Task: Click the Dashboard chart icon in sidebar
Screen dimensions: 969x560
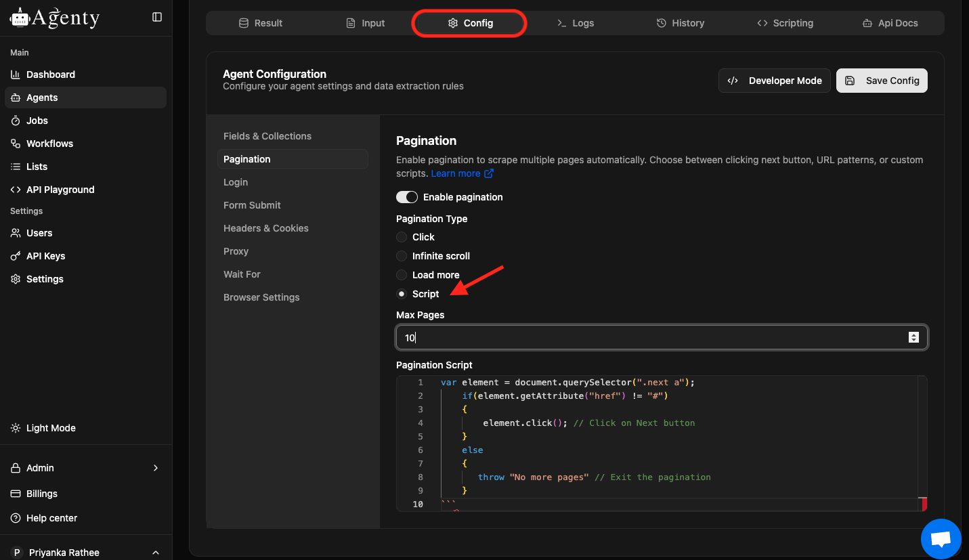Action: [x=16, y=74]
